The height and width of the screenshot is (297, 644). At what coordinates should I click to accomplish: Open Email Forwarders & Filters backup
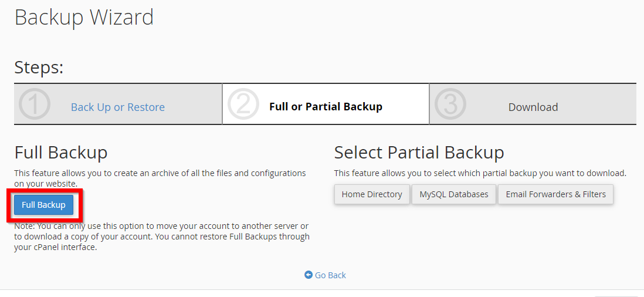point(555,194)
